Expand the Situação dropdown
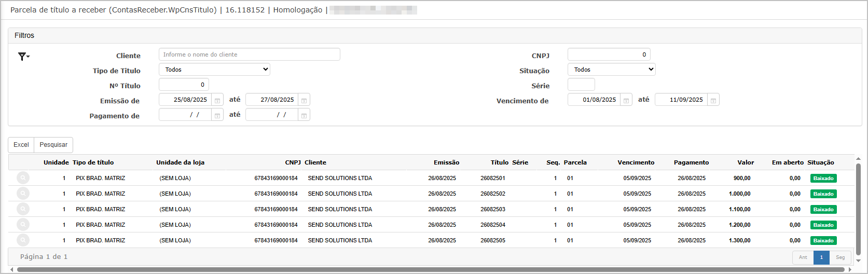Screen dimensions: 868x274 tap(611, 70)
